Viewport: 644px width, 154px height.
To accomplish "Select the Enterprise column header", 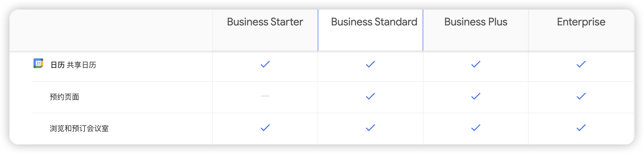I will pos(581,22).
